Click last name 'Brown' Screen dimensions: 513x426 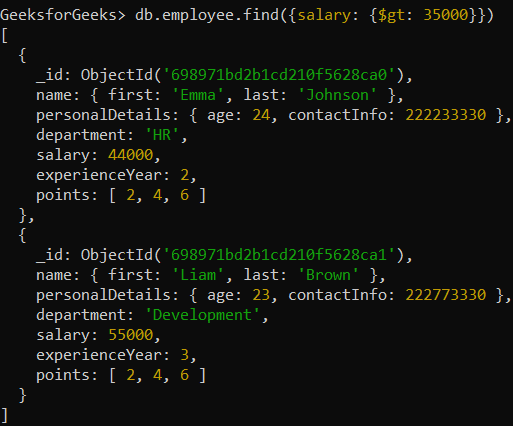tap(328, 275)
